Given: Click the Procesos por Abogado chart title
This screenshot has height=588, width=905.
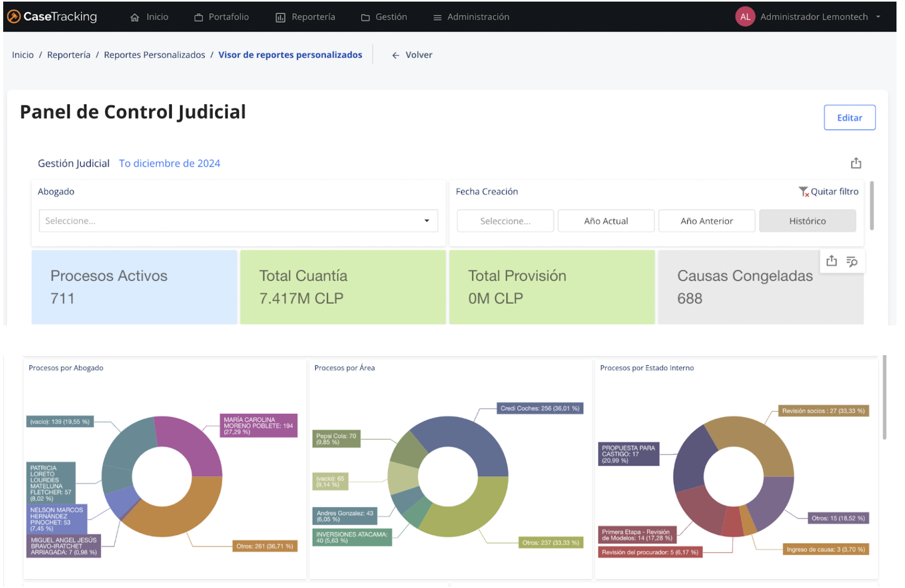Looking at the screenshot, I should click(x=66, y=367).
